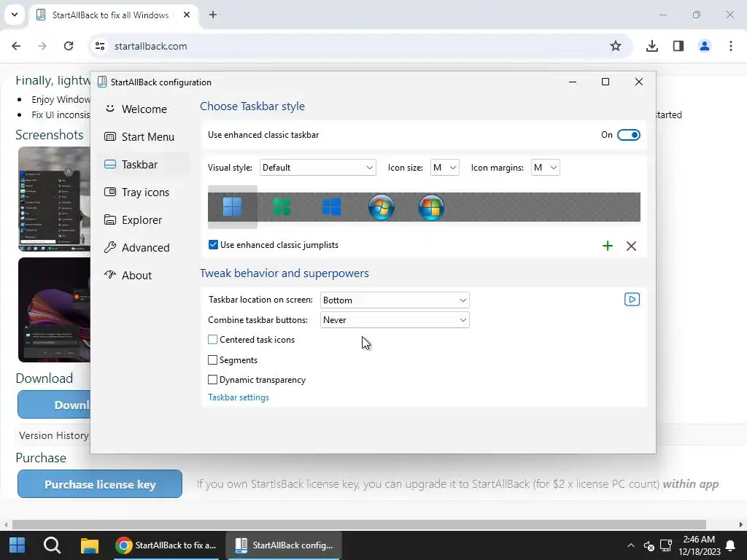Screen dimensions: 747x560
Task: Open File Explorer from taskbar
Action: (x=89, y=545)
